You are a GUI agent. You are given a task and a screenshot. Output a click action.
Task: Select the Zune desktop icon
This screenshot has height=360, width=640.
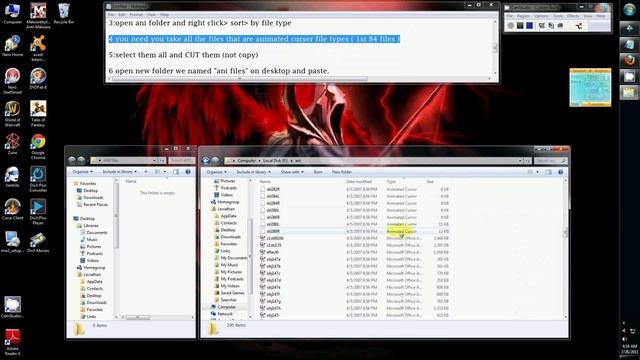pyautogui.click(x=12, y=144)
